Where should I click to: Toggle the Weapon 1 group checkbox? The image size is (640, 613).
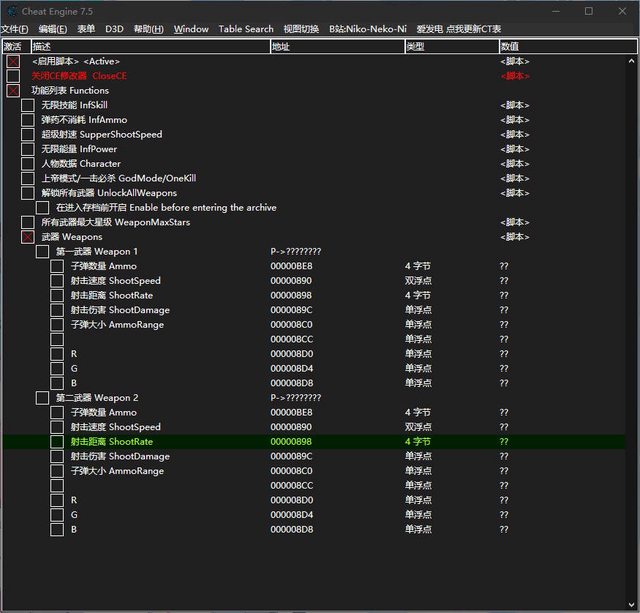point(42,252)
